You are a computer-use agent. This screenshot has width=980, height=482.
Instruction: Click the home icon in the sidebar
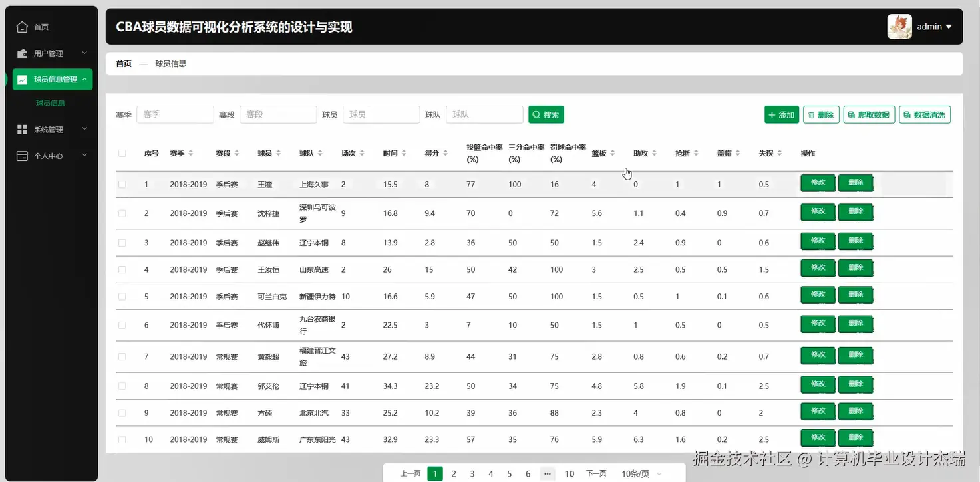(x=22, y=27)
